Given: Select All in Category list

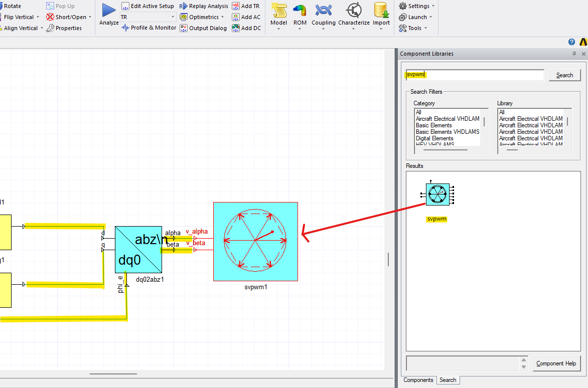Looking at the screenshot, I should (418, 112).
